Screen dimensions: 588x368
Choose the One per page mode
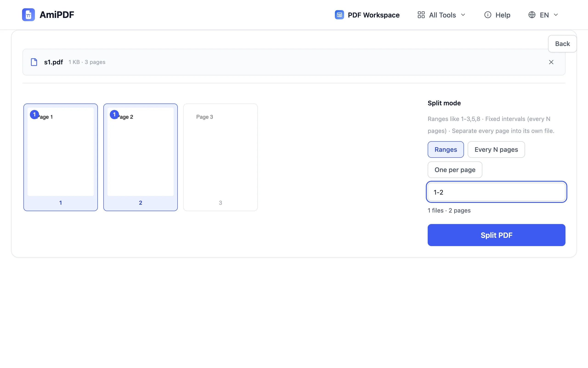[455, 170]
